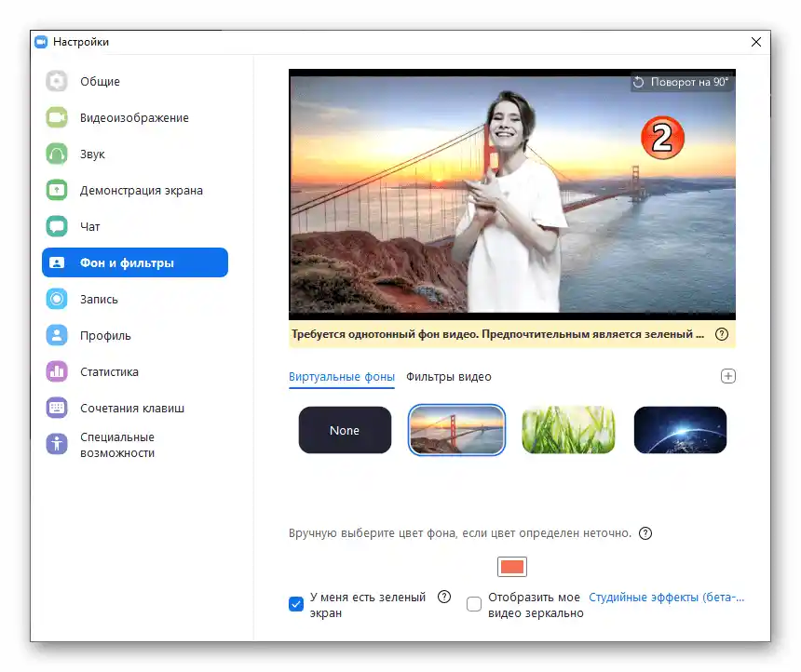The width and height of the screenshot is (801, 672).
Task: Select Чат label in sidebar
Action: 90,227
